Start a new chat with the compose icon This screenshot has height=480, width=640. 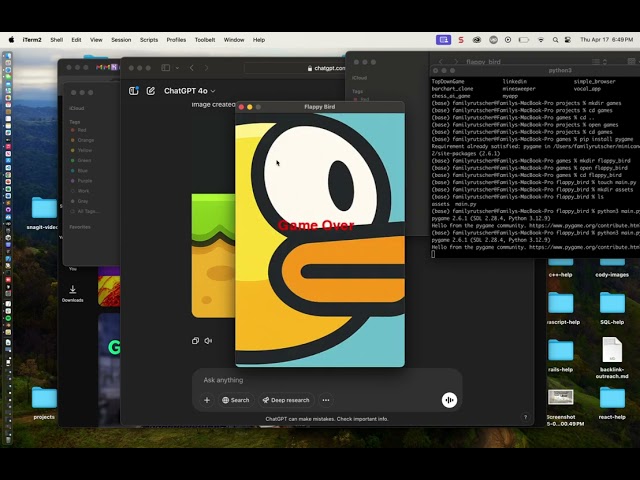151,91
